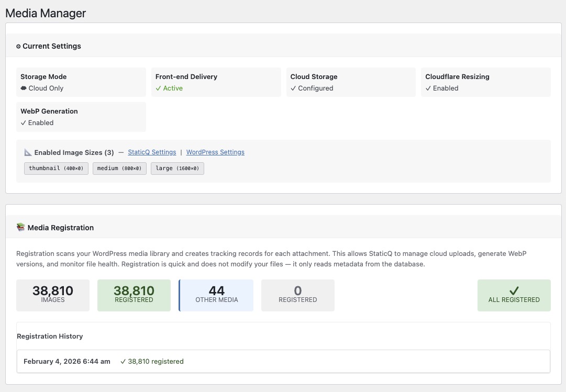Click the gear icon beside Current Settings
This screenshot has height=392, width=566.
(18, 46)
